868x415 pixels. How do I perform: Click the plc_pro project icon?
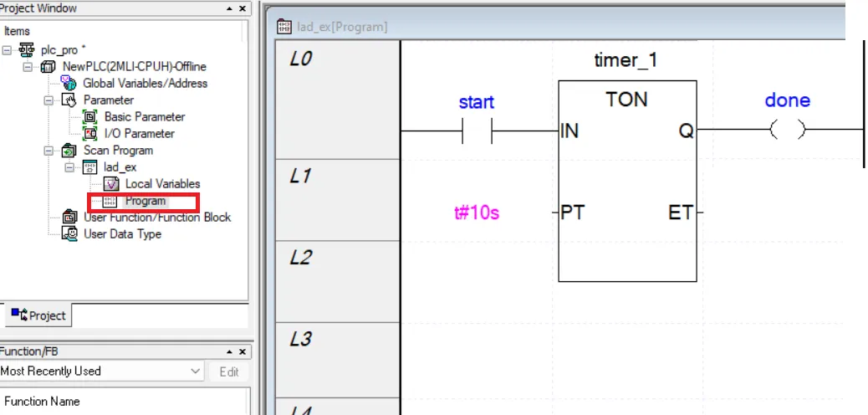point(26,50)
